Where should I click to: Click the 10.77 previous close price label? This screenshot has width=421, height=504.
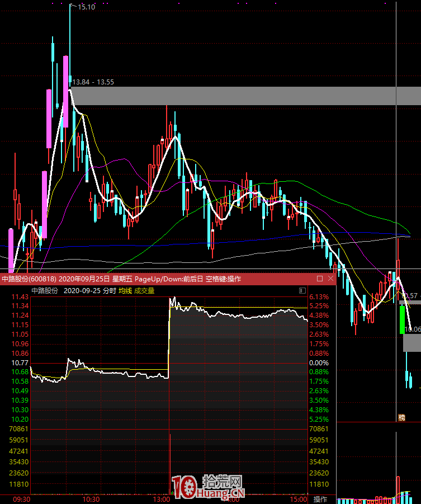(x=20, y=363)
